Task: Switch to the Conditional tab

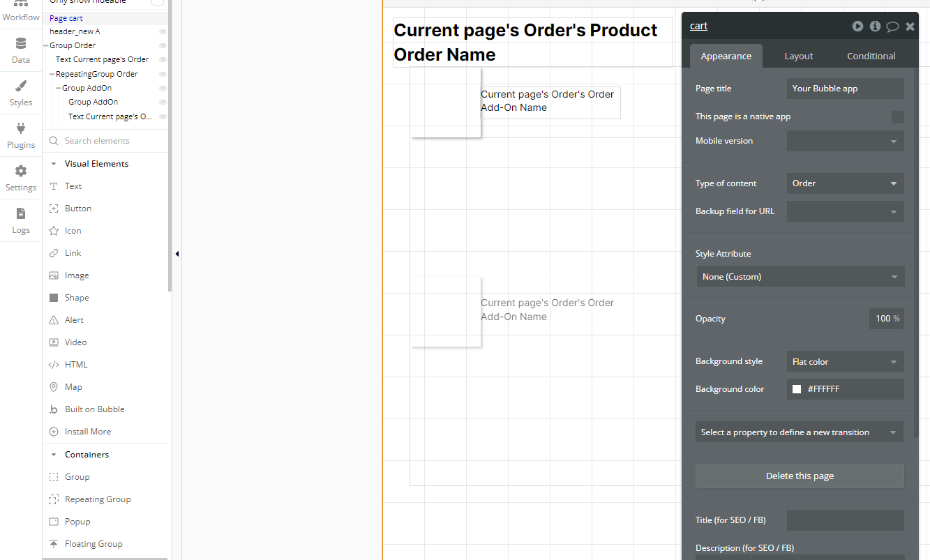Action: point(871,56)
